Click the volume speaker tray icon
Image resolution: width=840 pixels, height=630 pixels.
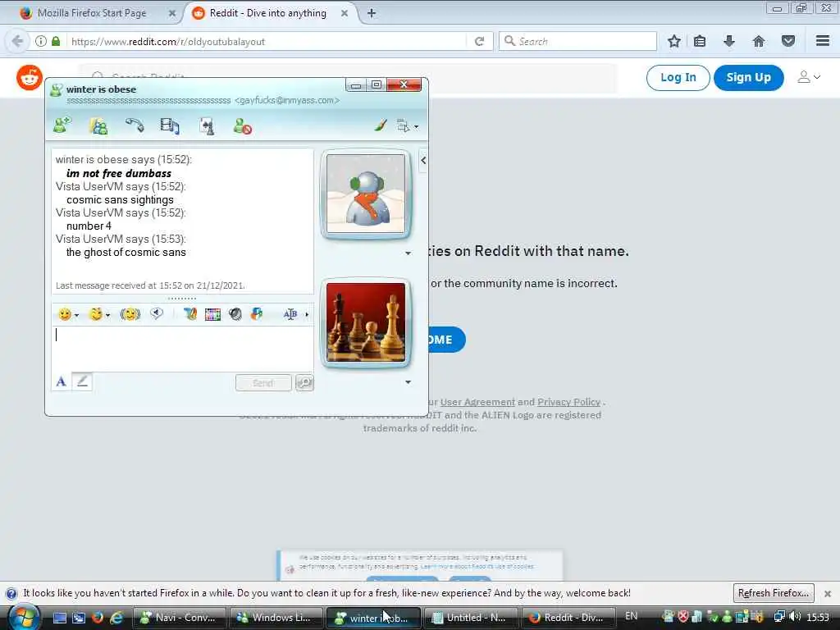(795, 617)
